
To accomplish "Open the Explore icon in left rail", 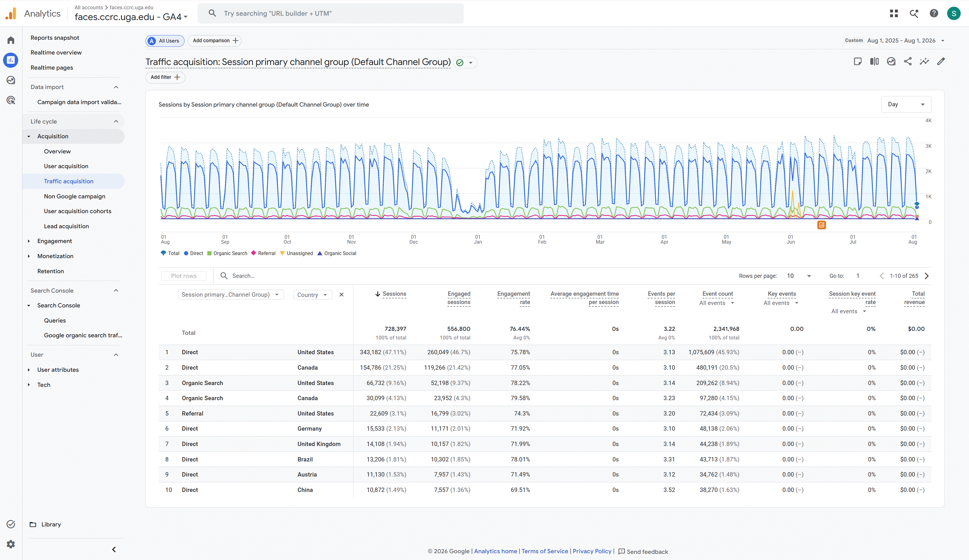I will click(x=11, y=80).
